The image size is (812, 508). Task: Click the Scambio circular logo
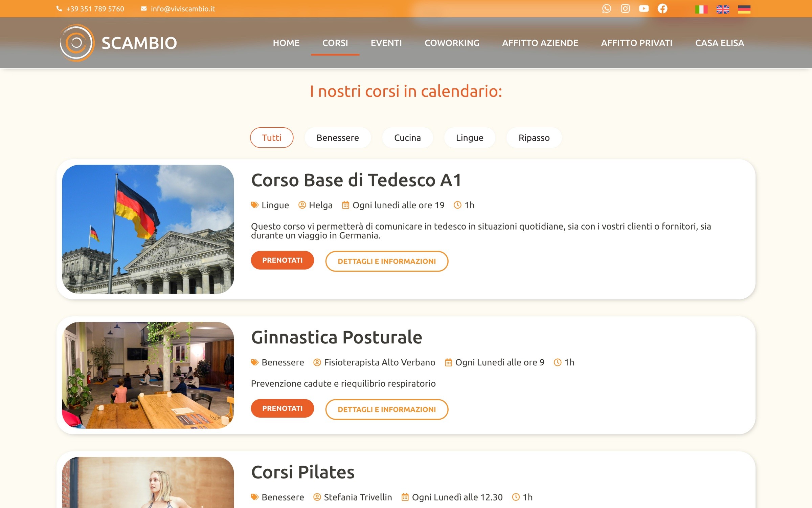click(x=77, y=43)
